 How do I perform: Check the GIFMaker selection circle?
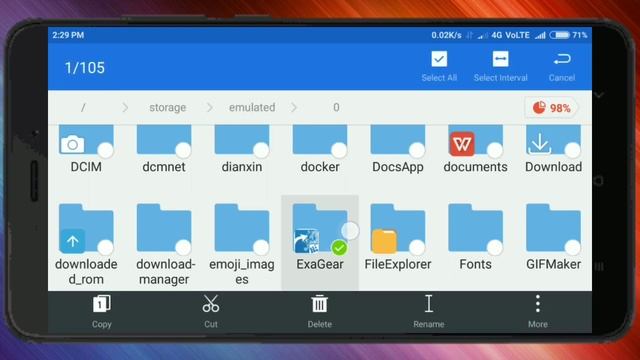[x=573, y=247]
